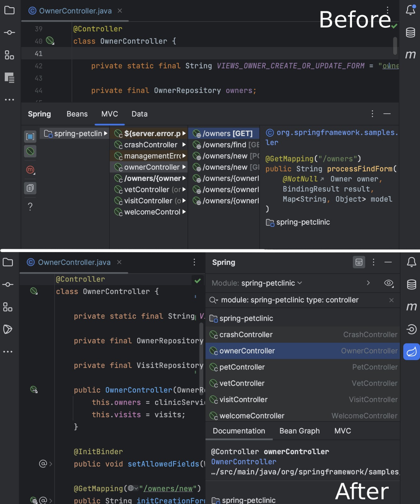
Task: Toggle the documentation layout button in Spring header
Action: [359, 262]
